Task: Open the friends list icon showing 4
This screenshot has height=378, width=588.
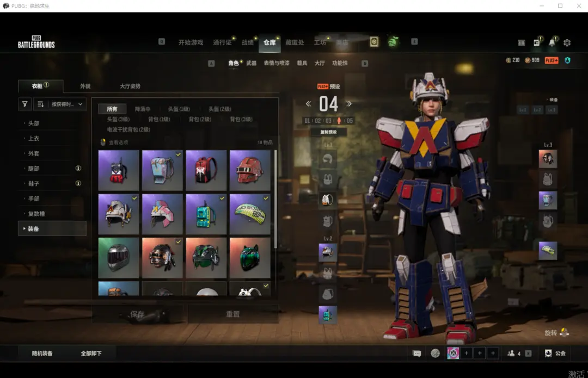Action: coord(514,354)
